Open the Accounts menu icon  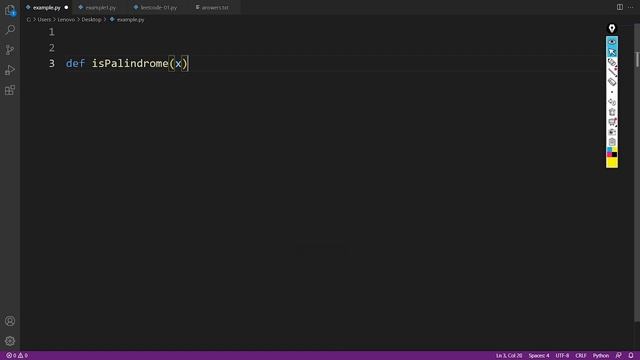(10, 321)
